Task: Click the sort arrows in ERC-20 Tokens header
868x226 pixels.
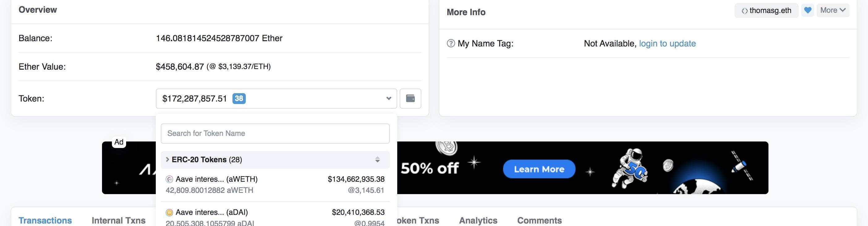Action: click(377, 160)
